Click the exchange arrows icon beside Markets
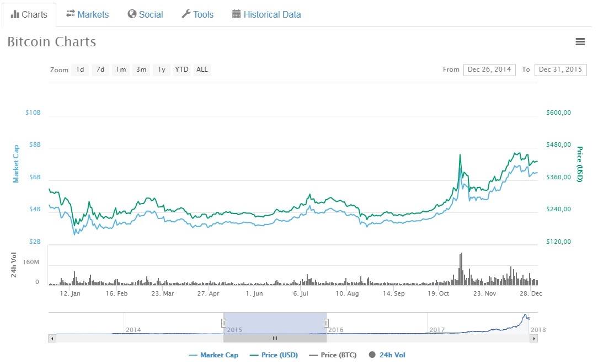Screen dimensions: 598x364 tap(71, 14)
